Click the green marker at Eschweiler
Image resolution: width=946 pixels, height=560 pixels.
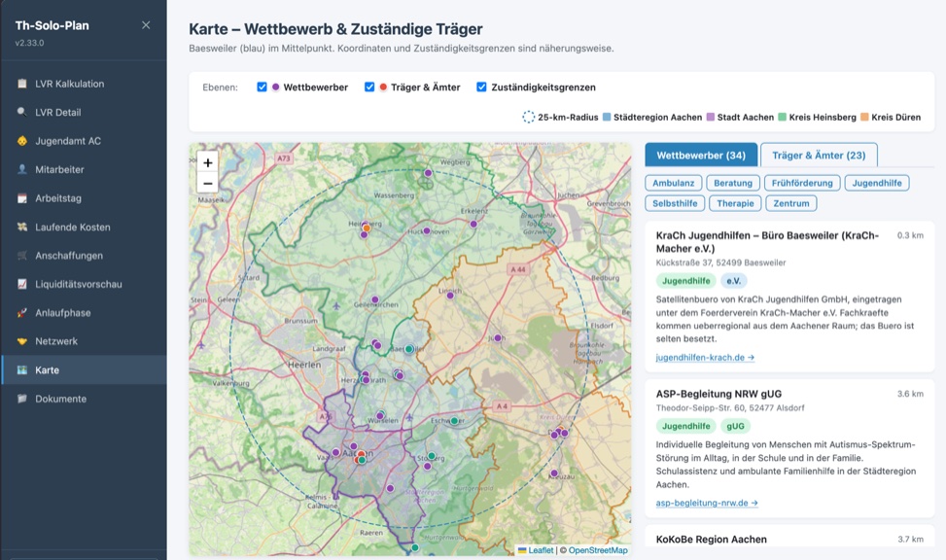tap(454, 421)
